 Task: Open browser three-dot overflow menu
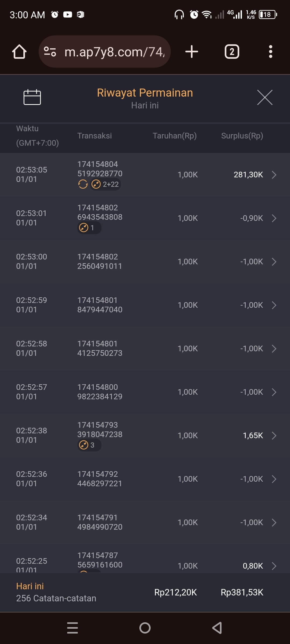click(270, 52)
